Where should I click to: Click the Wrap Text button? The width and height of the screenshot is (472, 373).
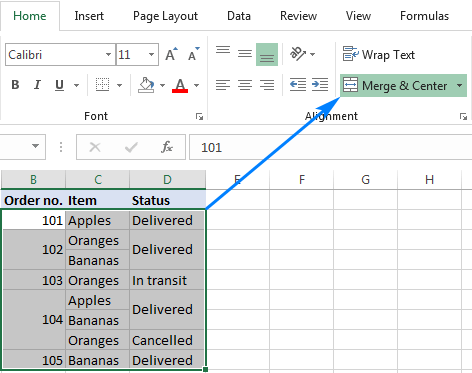tap(379, 54)
